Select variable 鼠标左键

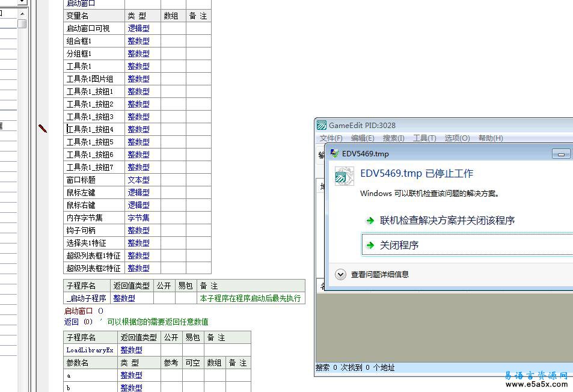tap(81, 192)
